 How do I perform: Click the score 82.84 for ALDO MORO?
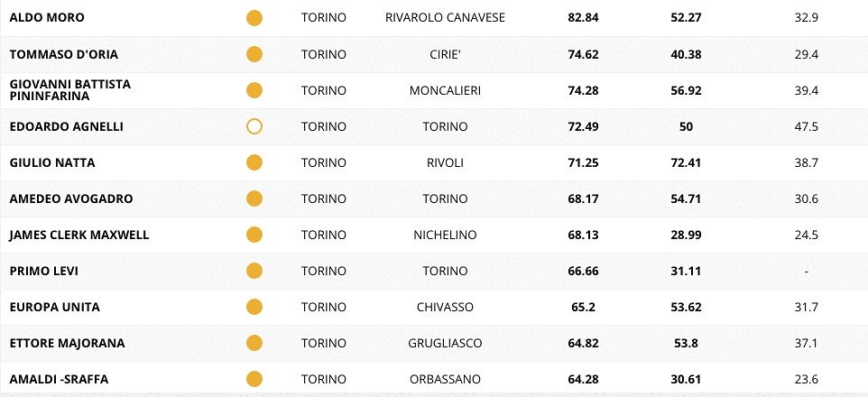586,18
